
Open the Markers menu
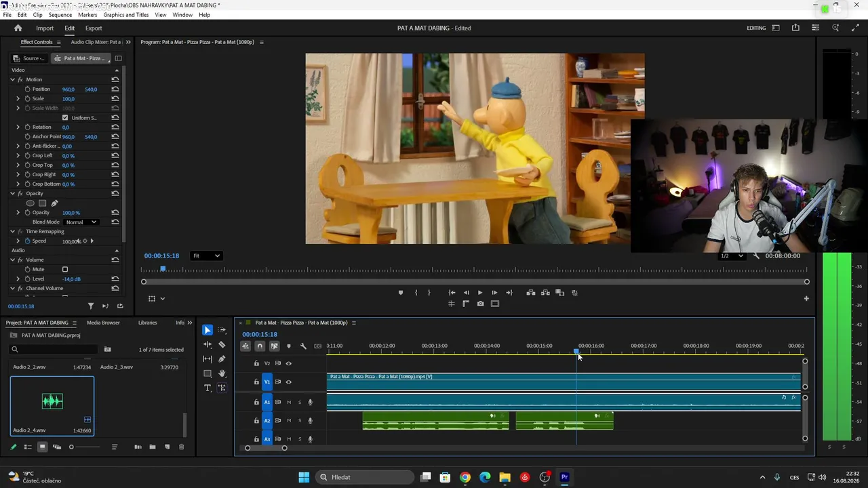pos(87,15)
